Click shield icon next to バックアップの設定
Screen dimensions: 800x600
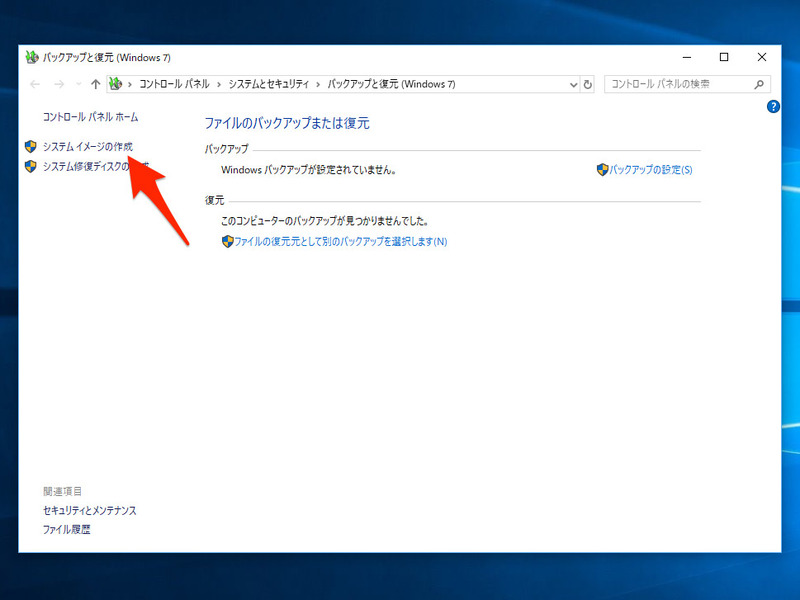coord(603,170)
